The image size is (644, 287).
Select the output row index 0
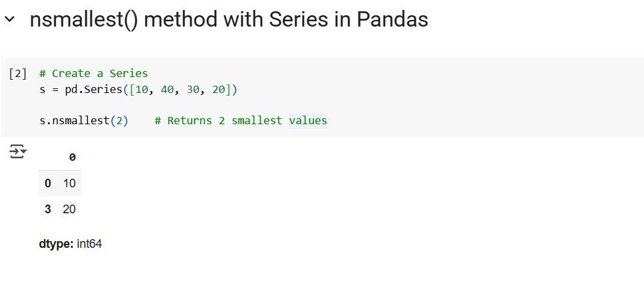tap(48, 183)
